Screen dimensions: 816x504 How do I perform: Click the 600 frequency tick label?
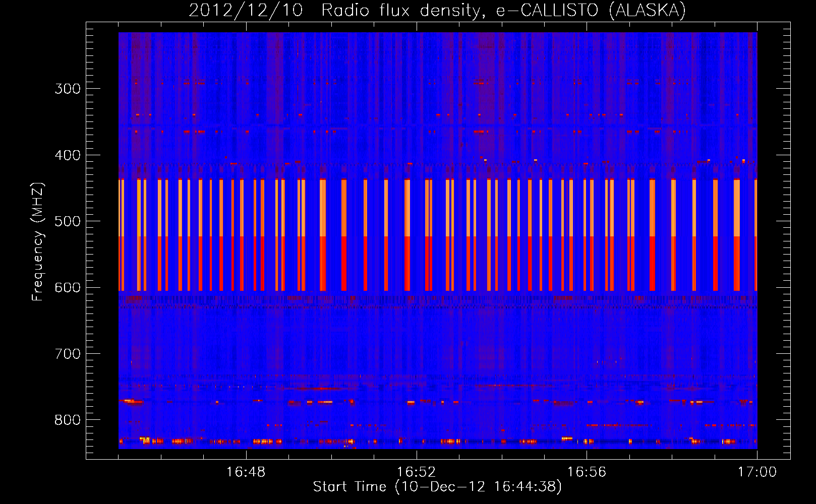click(x=68, y=288)
